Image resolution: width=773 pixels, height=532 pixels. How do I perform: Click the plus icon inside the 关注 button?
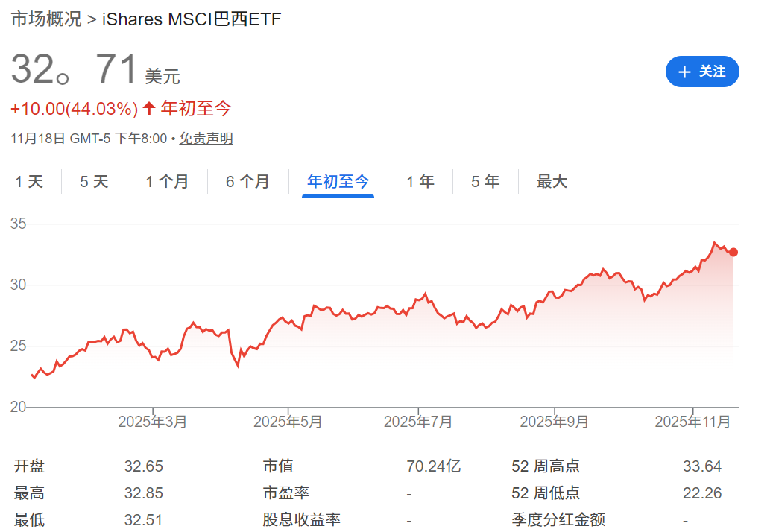pyautogui.click(x=684, y=72)
